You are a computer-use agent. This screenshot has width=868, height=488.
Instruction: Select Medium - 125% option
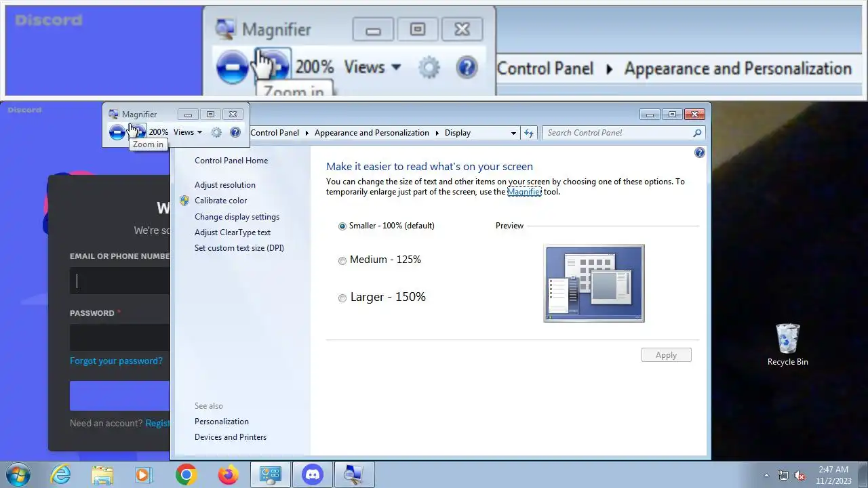click(380, 260)
